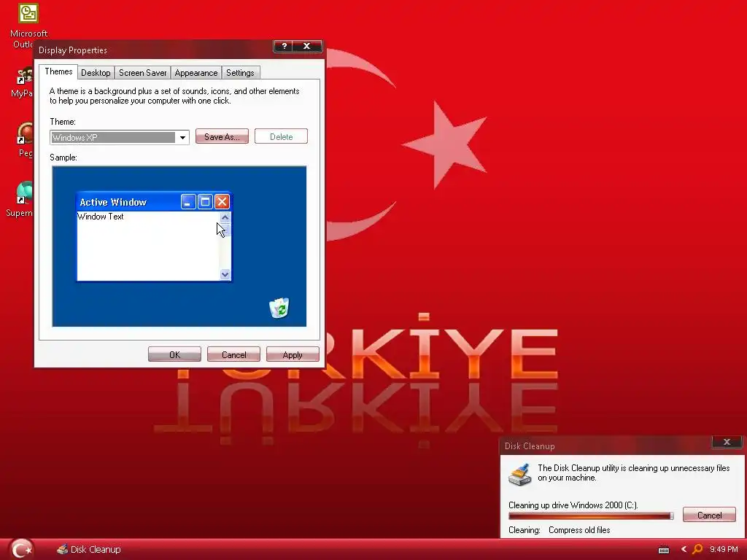Viewport: 747px width, 560px height.
Task: Switch to the Desktop tab
Action: click(96, 73)
